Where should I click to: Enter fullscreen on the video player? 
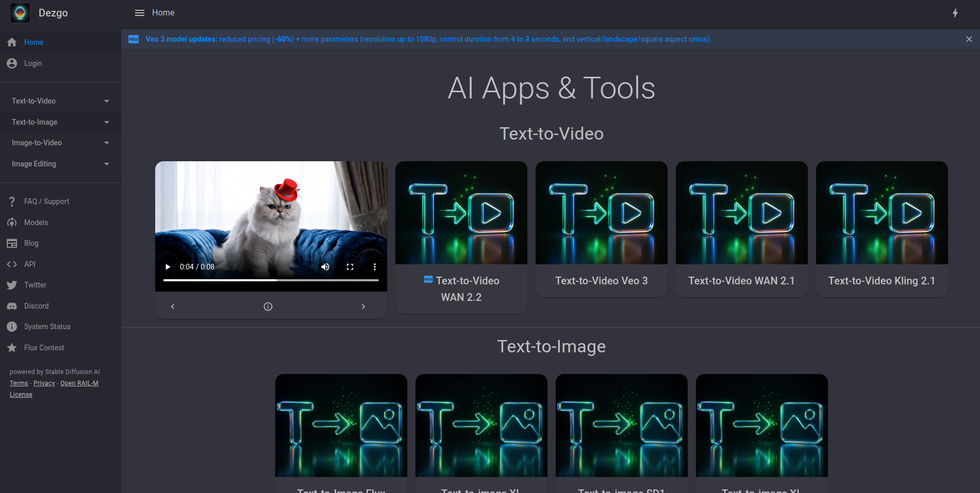[350, 267]
